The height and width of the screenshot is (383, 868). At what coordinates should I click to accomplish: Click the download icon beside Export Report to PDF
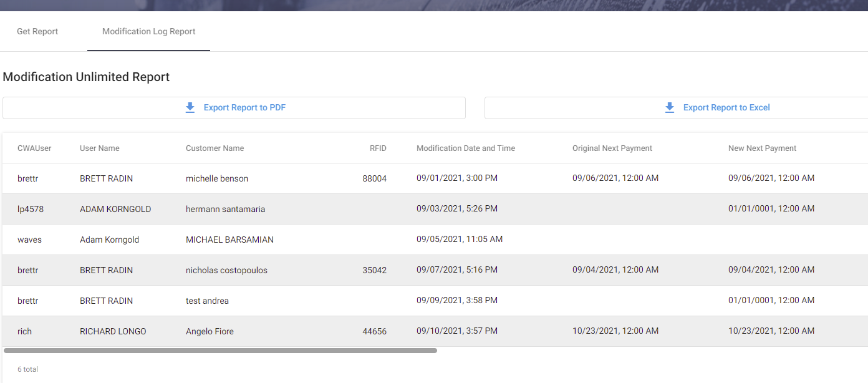190,107
